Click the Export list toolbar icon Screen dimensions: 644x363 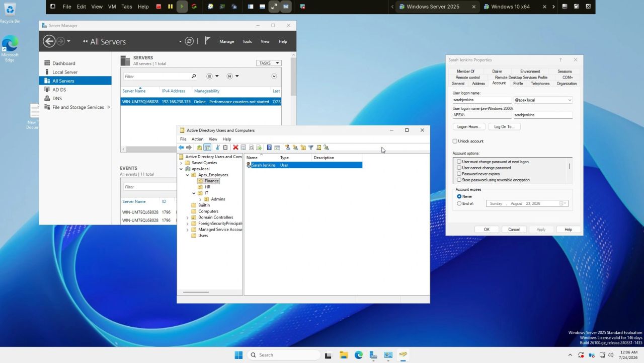[259, 148]
